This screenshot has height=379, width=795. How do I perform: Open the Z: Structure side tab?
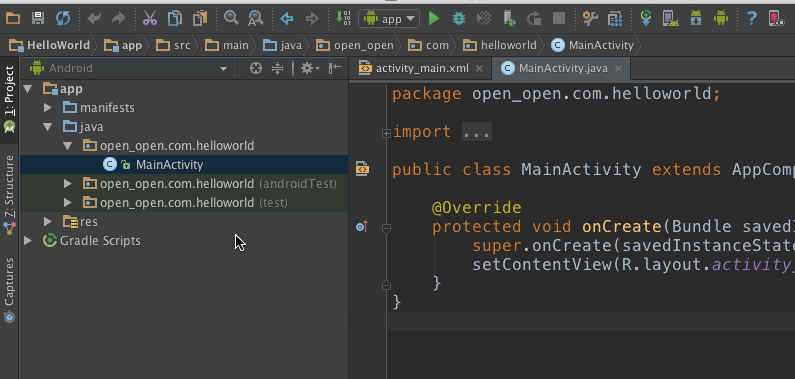coord(9,195)
